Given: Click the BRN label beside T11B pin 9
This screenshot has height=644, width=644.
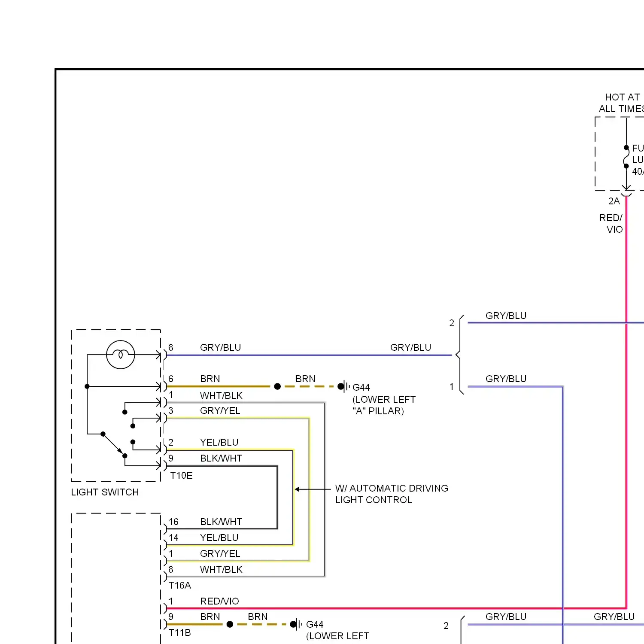Looking at the screenshot, I should tap(210, 617).
